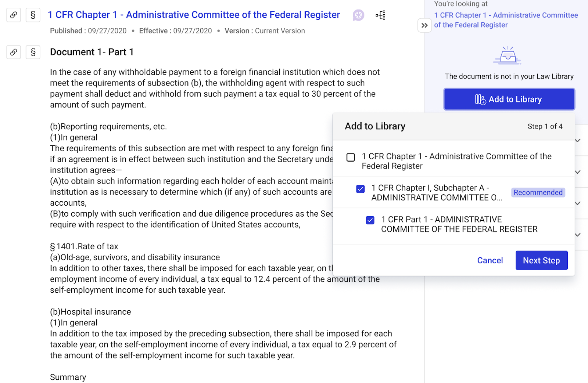Viewport: 588px width, 383px height.
Task: Click the Next Step button
Action: tap(541, 260)
